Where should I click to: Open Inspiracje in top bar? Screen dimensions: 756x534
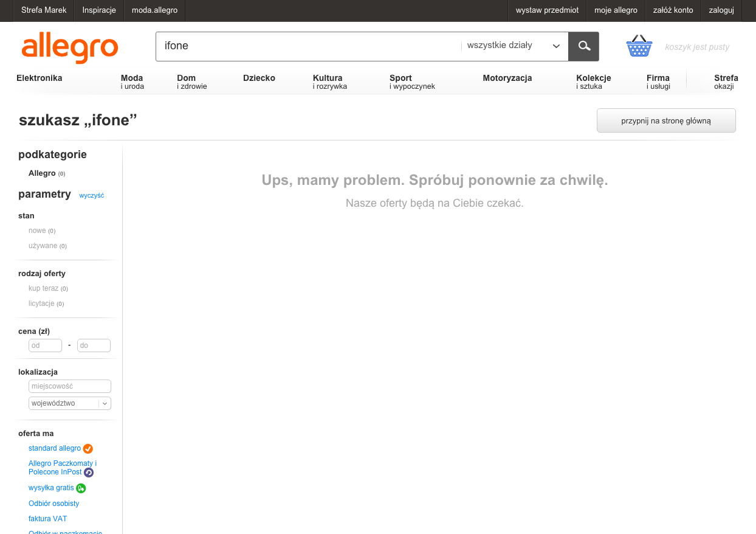tap(99, 10)
